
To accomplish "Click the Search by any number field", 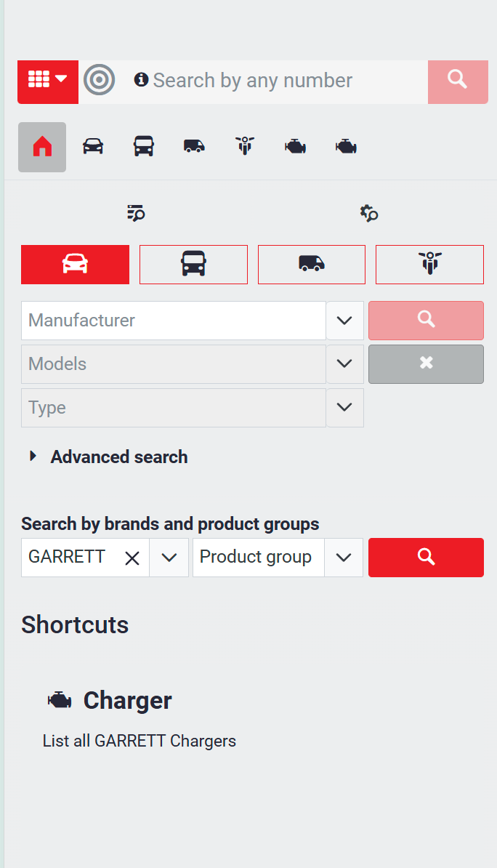I will [283, 80].
